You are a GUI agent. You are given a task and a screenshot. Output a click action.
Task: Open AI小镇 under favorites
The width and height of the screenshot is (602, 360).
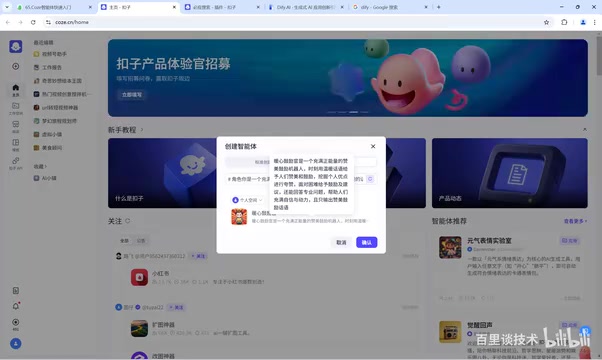click(49, 178)
